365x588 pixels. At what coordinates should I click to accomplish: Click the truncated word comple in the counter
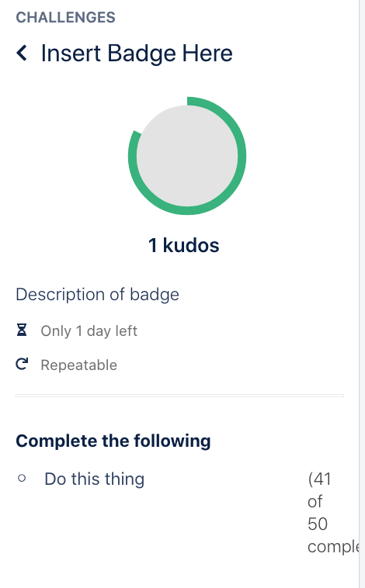click(x=333, y=547)
